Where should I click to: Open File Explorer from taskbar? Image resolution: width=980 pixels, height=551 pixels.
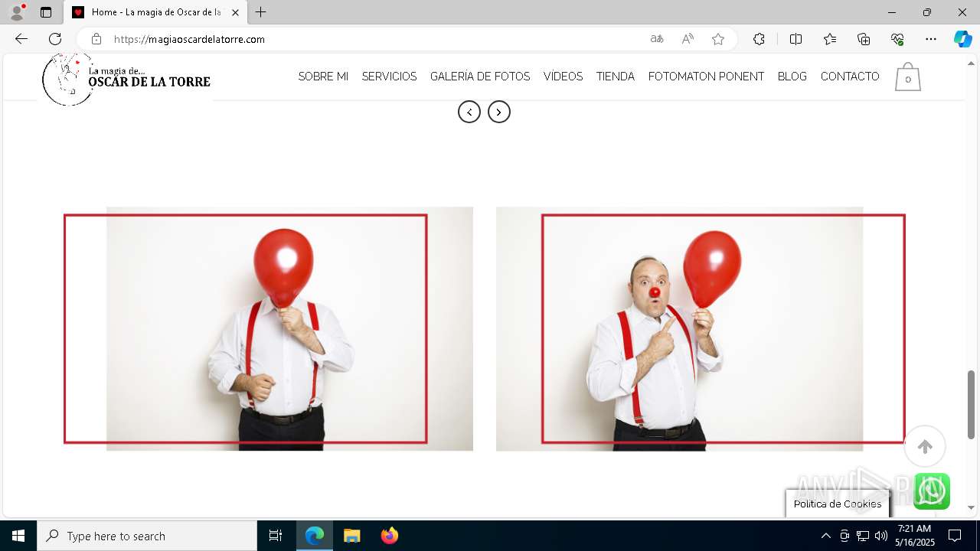click(x=351, y=536)
